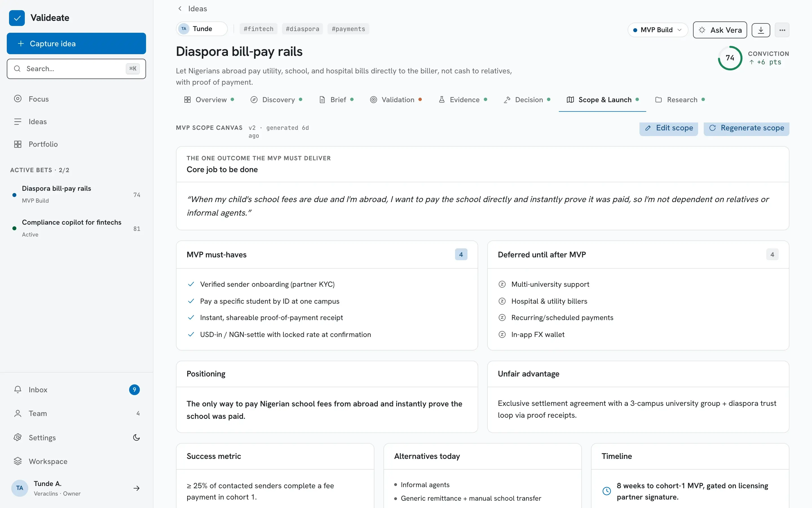Image resolution: width=812 pixels, height=508 pixels.
Task: Click the MVP must-haves count badge
Action: tap(461, 255)
